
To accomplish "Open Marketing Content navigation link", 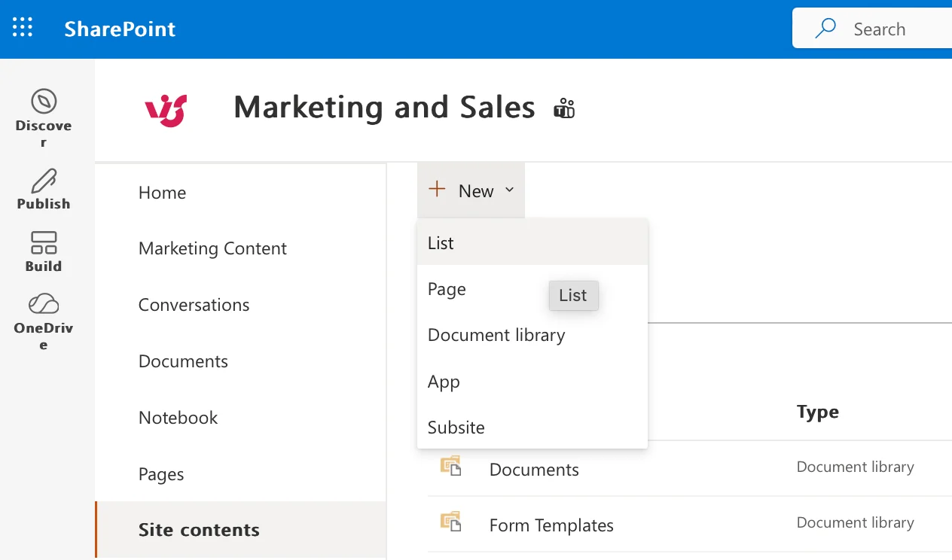I will point(212,248).
